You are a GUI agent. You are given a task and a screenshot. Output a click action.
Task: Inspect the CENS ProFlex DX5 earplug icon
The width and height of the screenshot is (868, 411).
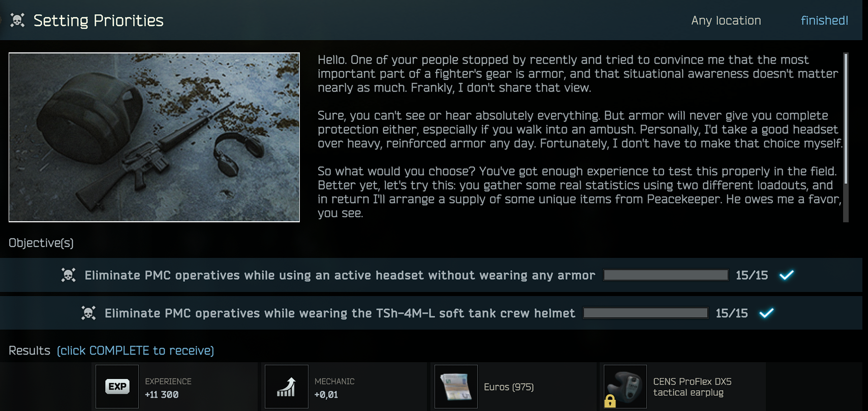(x=625, y=387)
